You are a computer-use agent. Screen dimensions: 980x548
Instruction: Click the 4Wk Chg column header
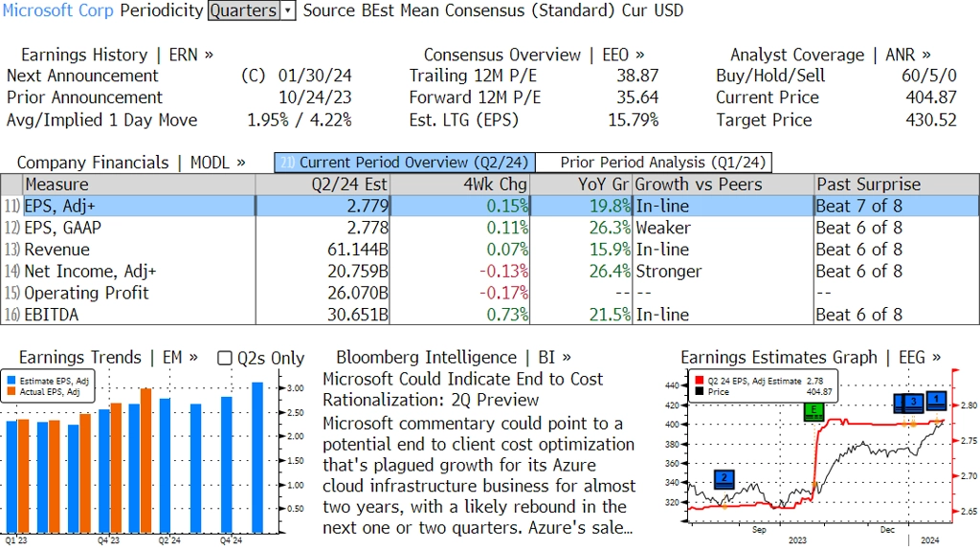tap(460, 185)
